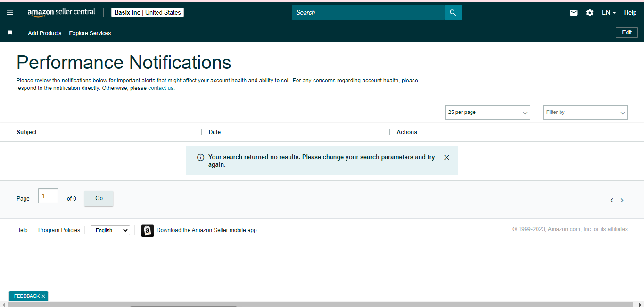Screen dimensions: 644x307
Task: Open the mail messages icon
Action: pyautogui.click(x=574, y=13)
